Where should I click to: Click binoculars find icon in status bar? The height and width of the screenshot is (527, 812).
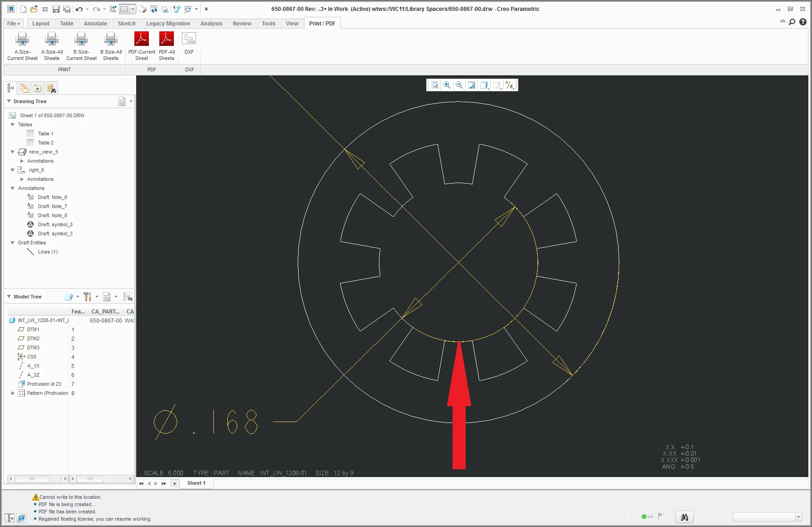click(684, 517)
